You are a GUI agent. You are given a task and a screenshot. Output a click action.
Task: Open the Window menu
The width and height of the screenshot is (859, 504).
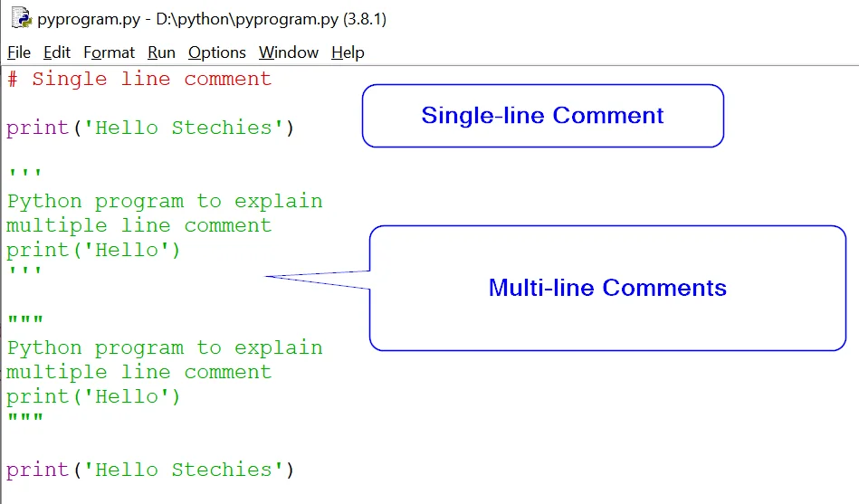pyautogui.click(x=289, y=52)
